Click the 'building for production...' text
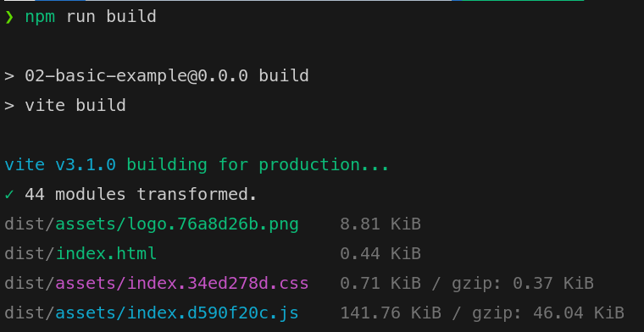 coord(258,164)
